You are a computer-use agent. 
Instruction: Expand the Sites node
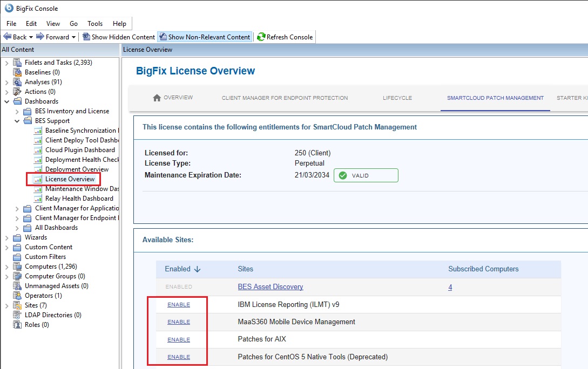(x=7, y=306)
